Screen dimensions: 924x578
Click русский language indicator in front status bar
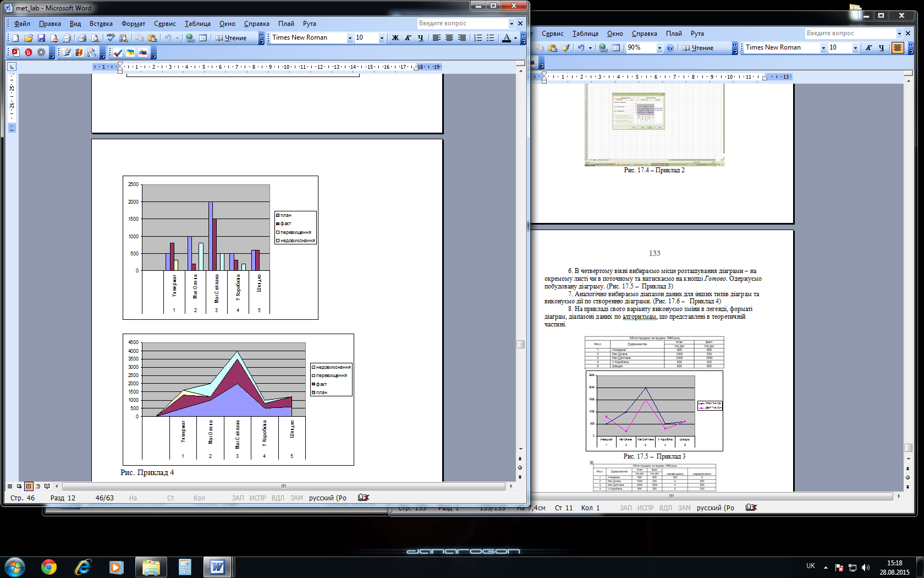tap(328, 498)
